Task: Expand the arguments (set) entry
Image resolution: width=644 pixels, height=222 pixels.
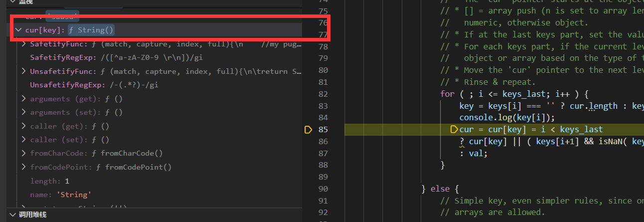Action: click(23, 112)
